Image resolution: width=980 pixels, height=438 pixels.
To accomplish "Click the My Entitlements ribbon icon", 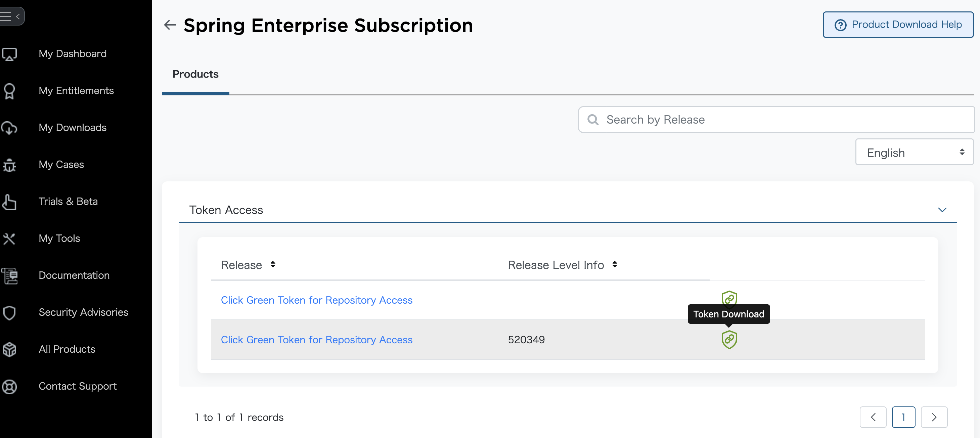I will [x=9, y=91].
